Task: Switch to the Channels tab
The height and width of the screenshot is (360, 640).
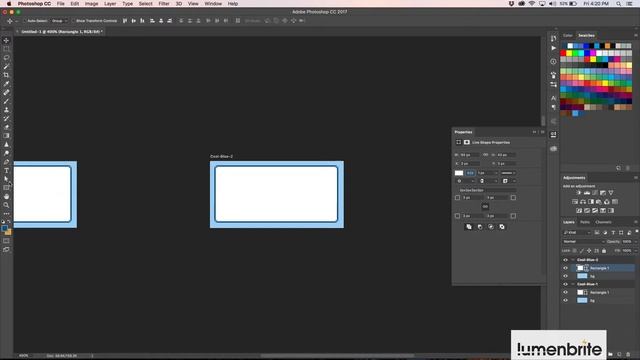Action: pos(603,222)
